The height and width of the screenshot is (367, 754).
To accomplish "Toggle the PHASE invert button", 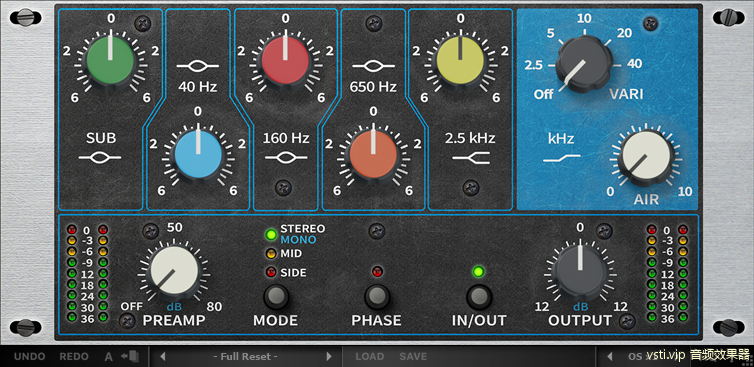I will [x=377, y=297].
